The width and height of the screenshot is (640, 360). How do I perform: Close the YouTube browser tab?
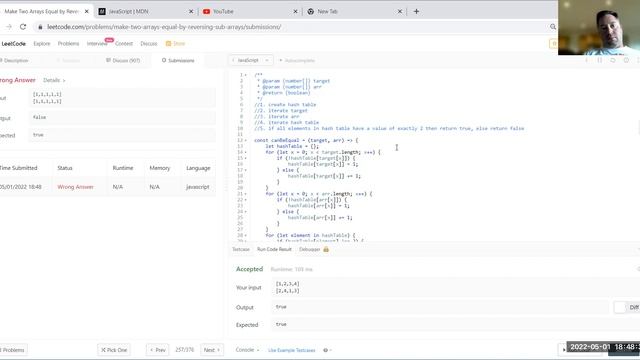[x=295, y=11]
